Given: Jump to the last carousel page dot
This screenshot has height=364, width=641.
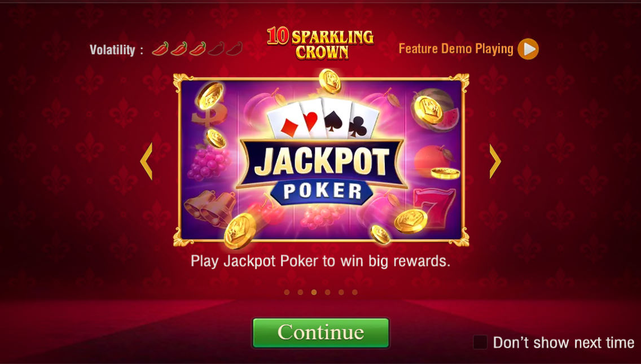Looking at the screenshot, I should (x=354, y=292).
